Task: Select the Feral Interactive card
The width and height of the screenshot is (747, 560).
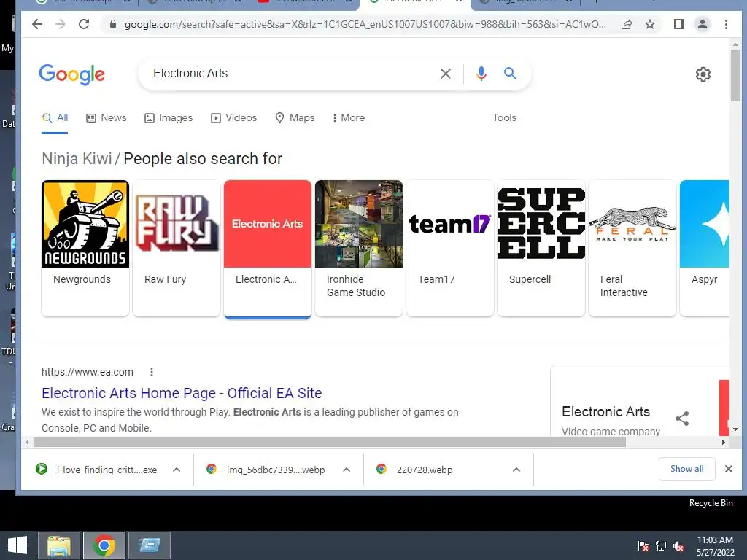Action: tap(632, 248)
